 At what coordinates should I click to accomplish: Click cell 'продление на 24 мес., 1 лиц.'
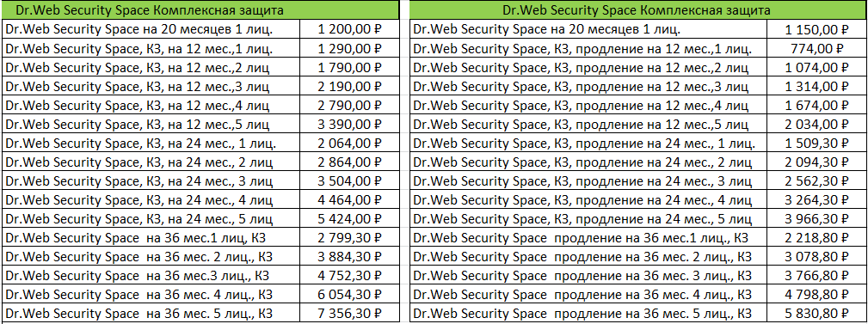pos(589,144)
